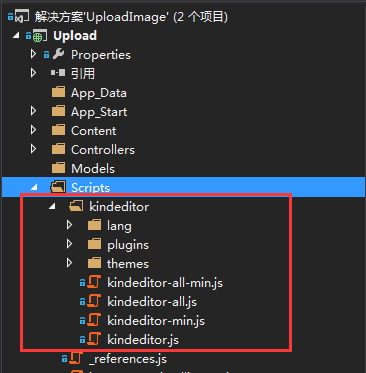Click the kindeditor-all-min.js script file icon
This screenshot has height=373, width=366.
[94, 283]
